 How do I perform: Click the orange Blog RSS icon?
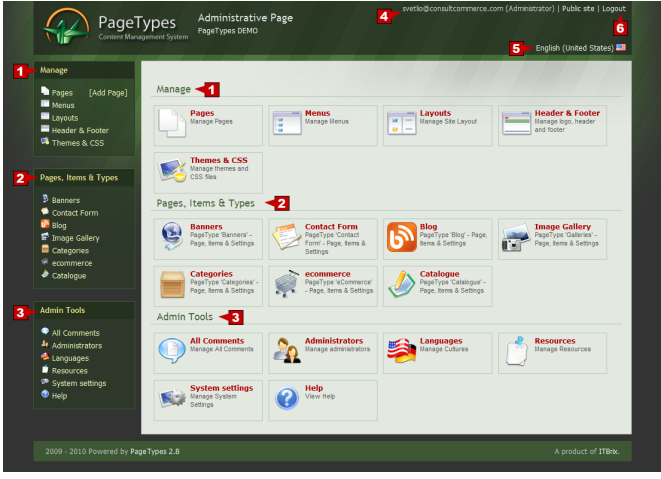click(x=401, y=237)
